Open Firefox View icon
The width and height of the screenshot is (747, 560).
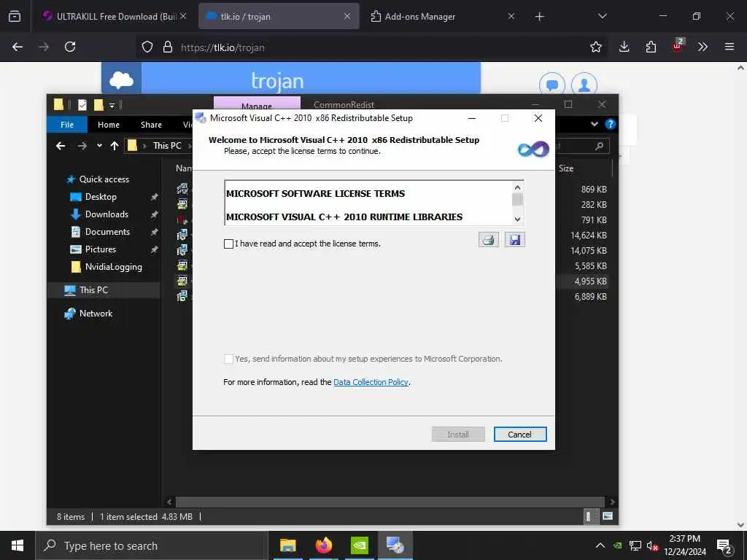(x=15, y=16)
